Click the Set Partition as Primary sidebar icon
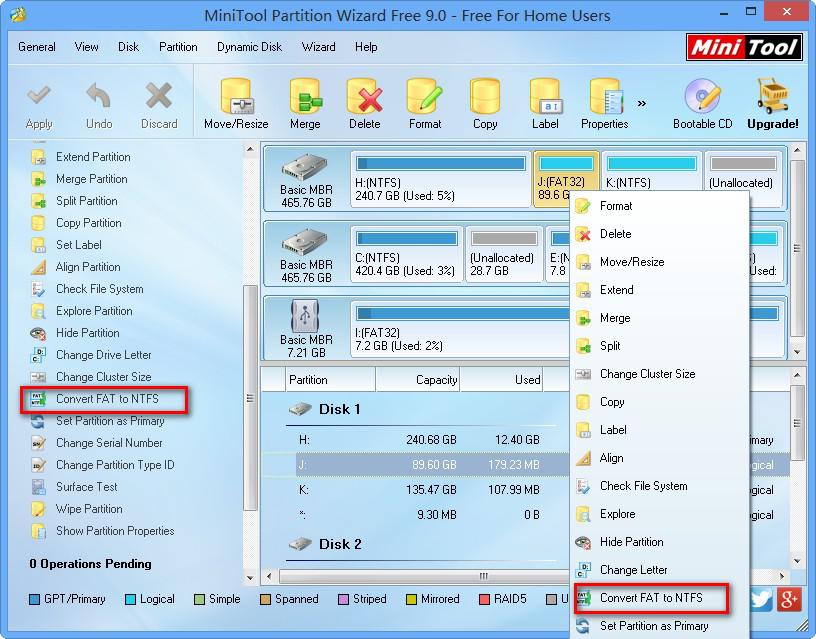Viewport: 816px width, 639px height. coord(38,421)
